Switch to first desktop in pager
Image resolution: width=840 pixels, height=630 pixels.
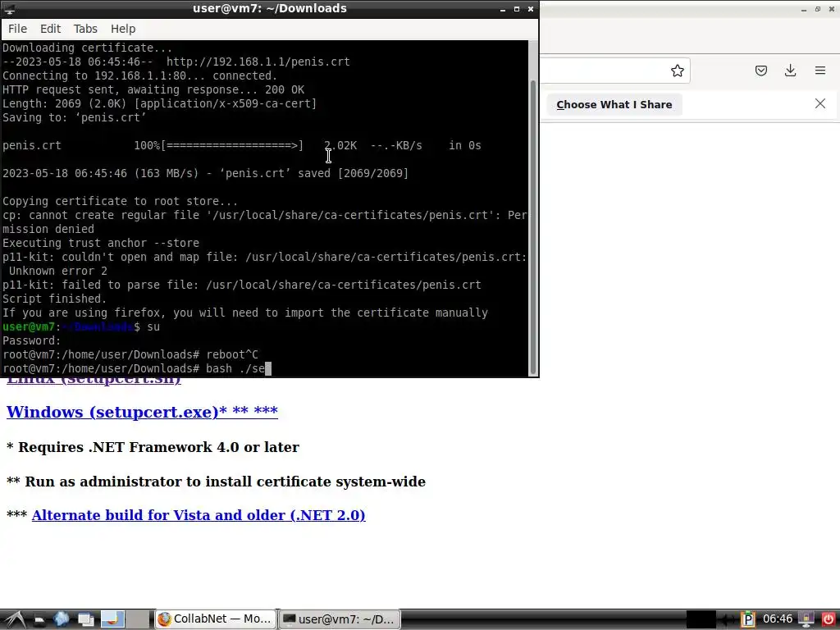[112, 619]
